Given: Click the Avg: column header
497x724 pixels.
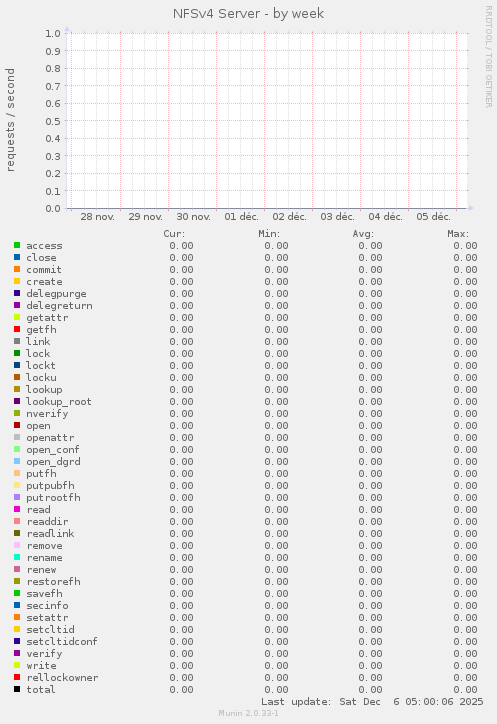Looking at the screenshot, I should 363,234.
